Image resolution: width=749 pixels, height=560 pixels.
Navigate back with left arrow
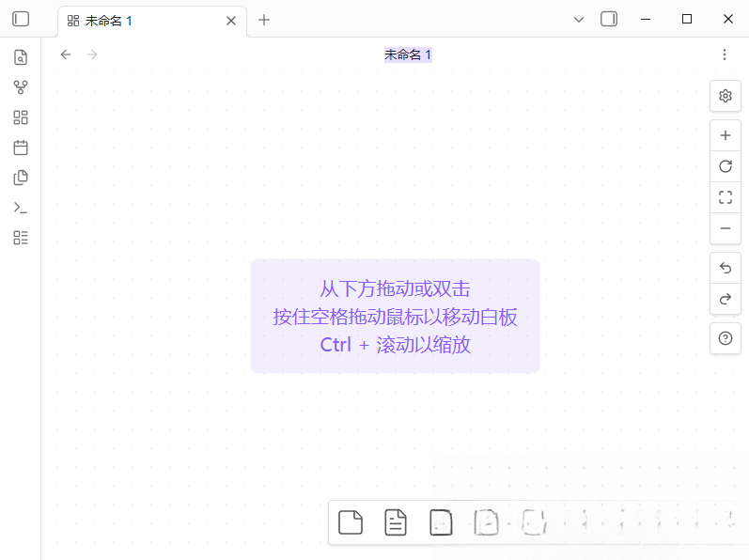66,54
